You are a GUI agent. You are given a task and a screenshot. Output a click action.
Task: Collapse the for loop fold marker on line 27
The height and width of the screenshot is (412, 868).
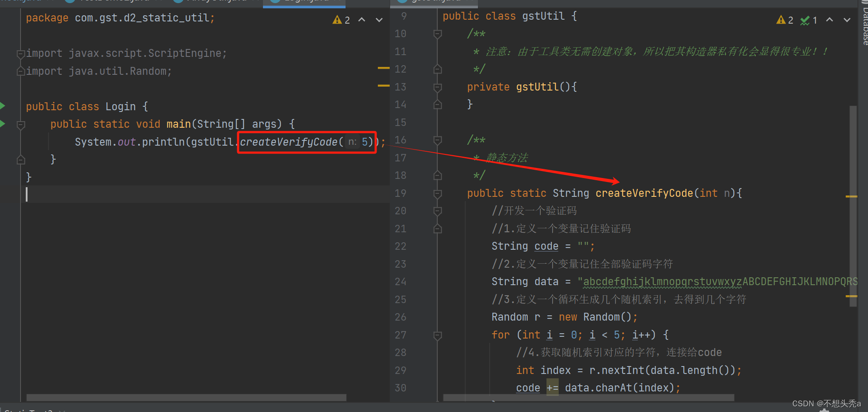click(437, 335)
